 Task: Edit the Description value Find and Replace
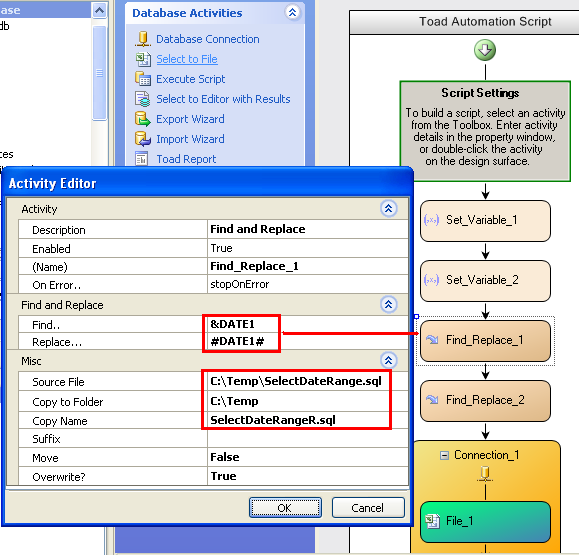pyautogui.click(x=308, y=229)
